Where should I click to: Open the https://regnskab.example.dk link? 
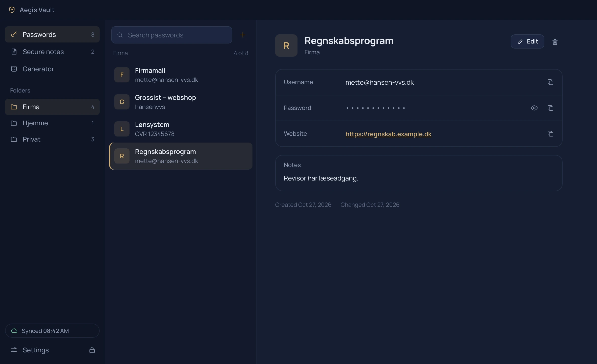pyautogui.click(x=389, y=134)
